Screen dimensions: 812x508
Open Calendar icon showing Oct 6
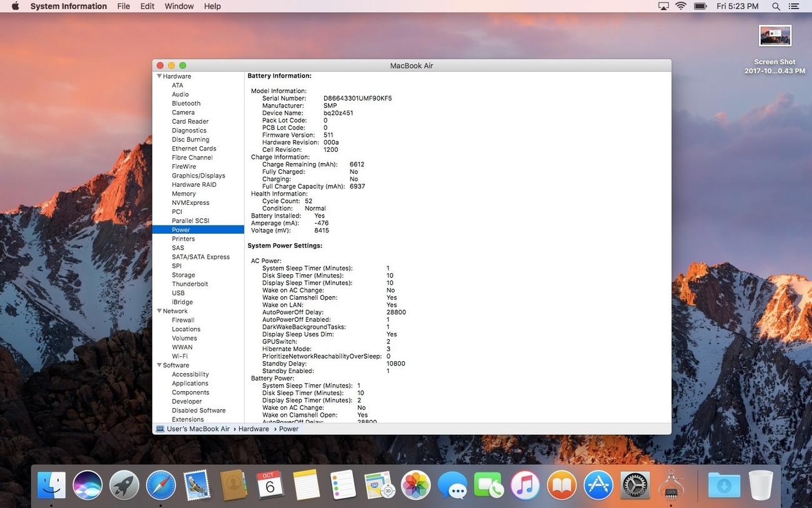pos(270,485)
